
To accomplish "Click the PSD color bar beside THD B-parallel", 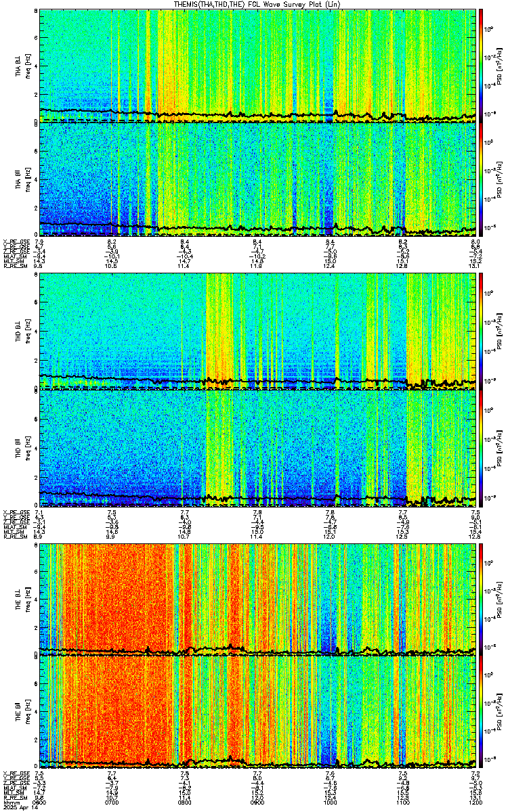I will tap(481, 447).
